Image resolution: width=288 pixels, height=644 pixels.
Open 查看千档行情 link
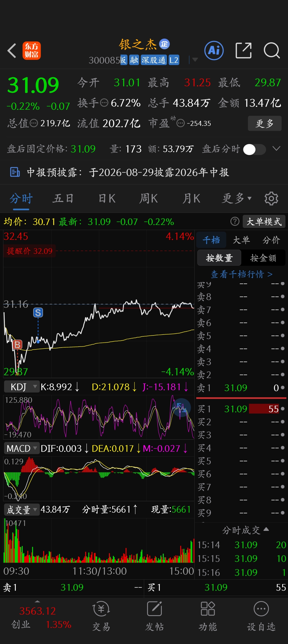click(x=242, y=274)
